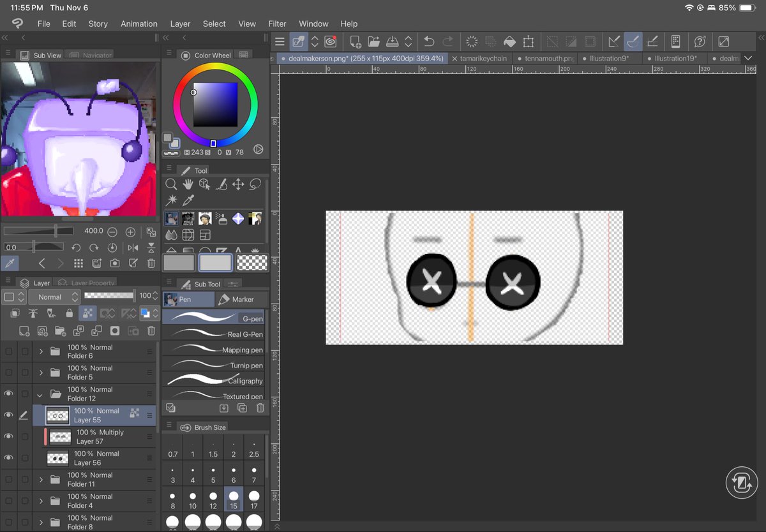This screenshot has height=532, width=766.
Task: Open the File menu
Action: click(43, 24)
